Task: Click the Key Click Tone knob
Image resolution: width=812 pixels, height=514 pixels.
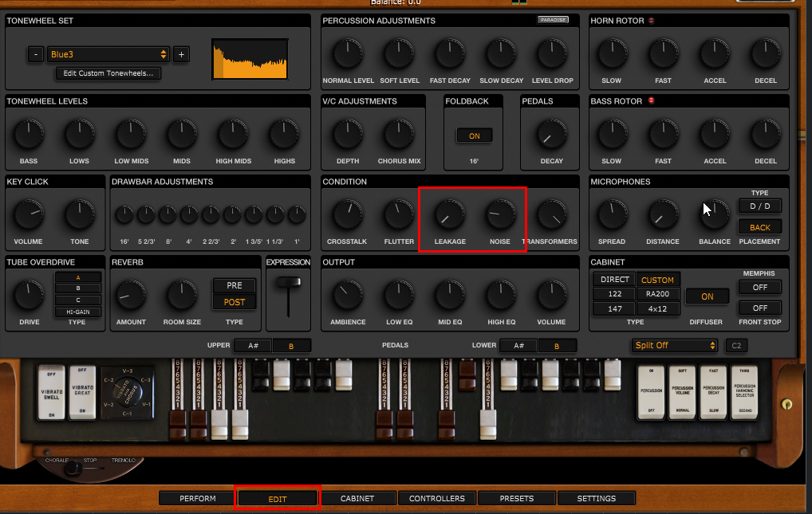Action: (x=80, y=215)
